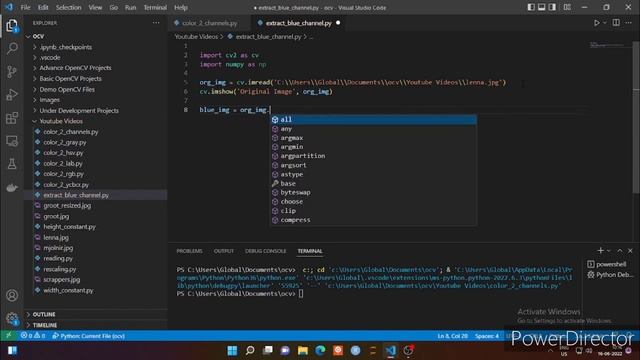Click Ln 8, Col 28 cursor position
The width and height of the screenshot is (640, 360).
pyautogui.click(x=452, y=336)
